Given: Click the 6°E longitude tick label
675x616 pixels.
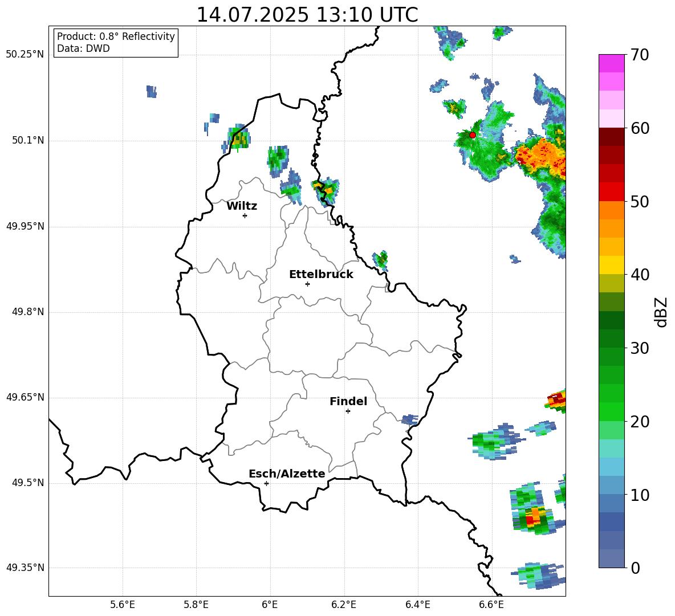Looking at the screenshot, I should pos(270,605).
